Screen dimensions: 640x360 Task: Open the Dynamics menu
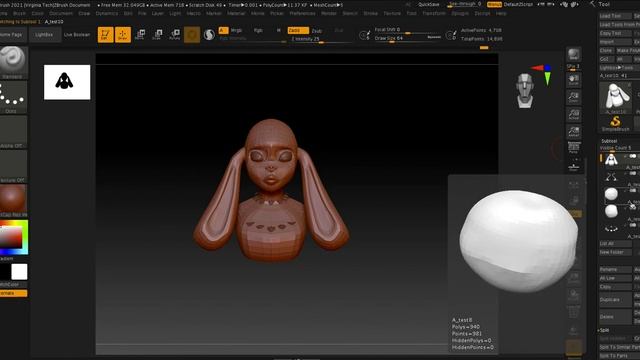[107, 13]
